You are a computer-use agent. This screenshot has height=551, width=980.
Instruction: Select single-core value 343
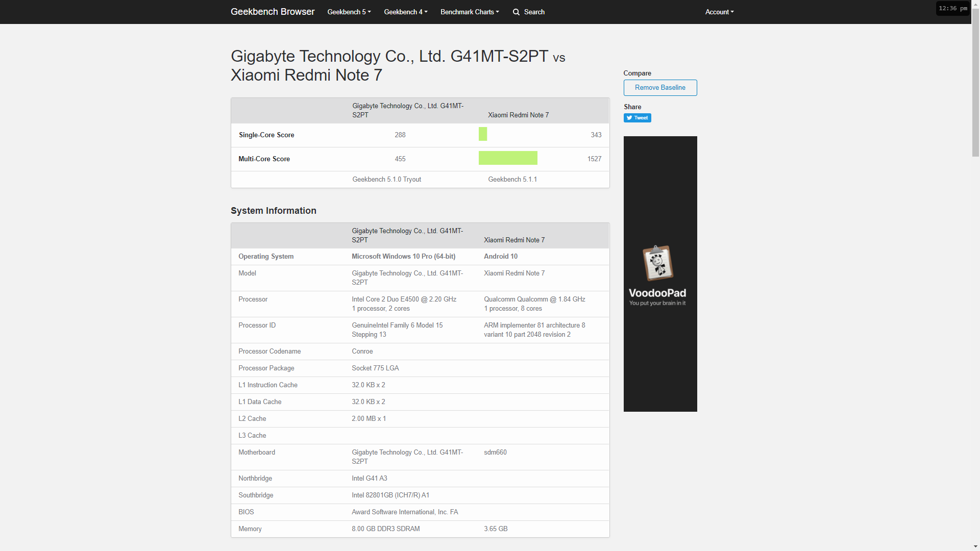pos(596,135)
